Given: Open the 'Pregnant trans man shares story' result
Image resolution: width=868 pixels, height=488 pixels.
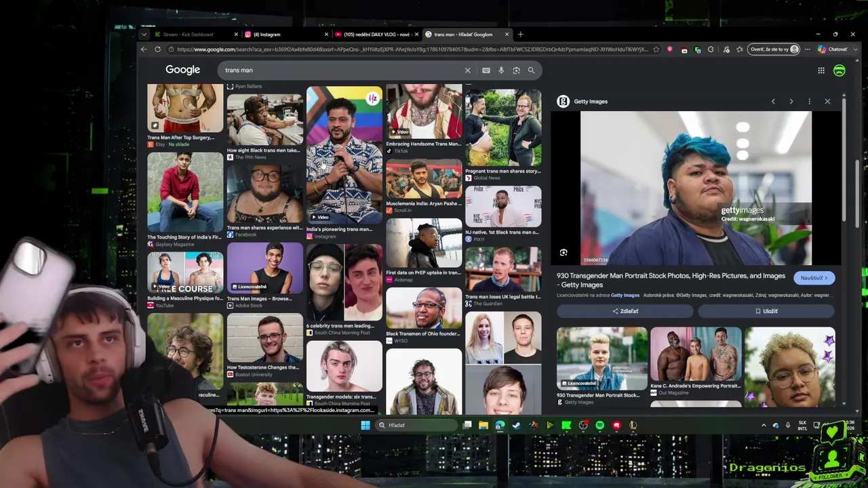Looking at the screenshot, I should pyautogui.click(x=503, y=134).
